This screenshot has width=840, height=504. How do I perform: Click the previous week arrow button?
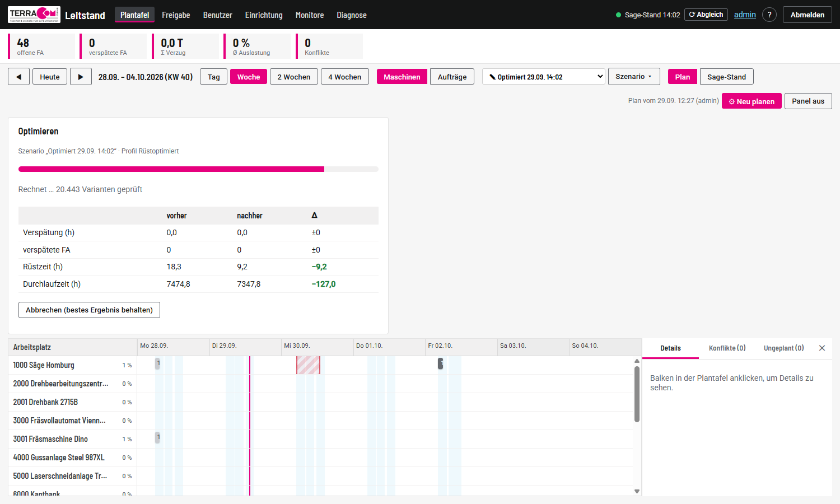pos(18,77)
